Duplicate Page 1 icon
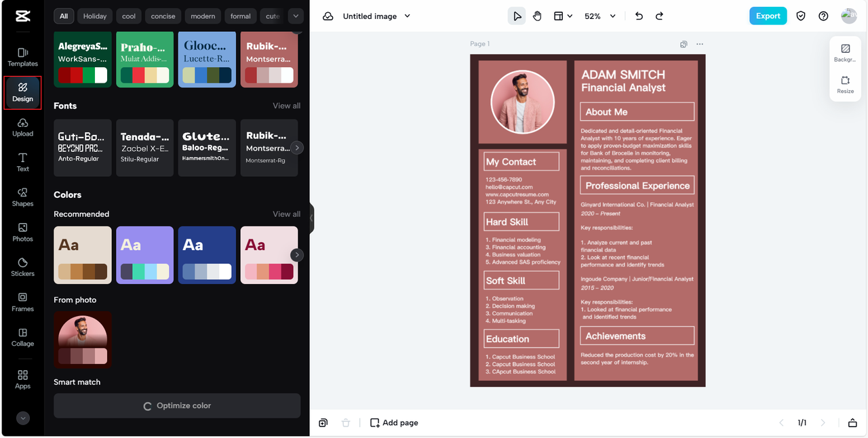The width and height of the screenshot is (868, 438). (684, 44)
